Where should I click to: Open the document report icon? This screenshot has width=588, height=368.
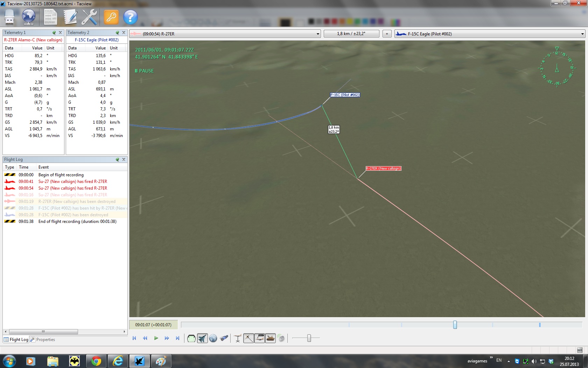coord(50,17)
